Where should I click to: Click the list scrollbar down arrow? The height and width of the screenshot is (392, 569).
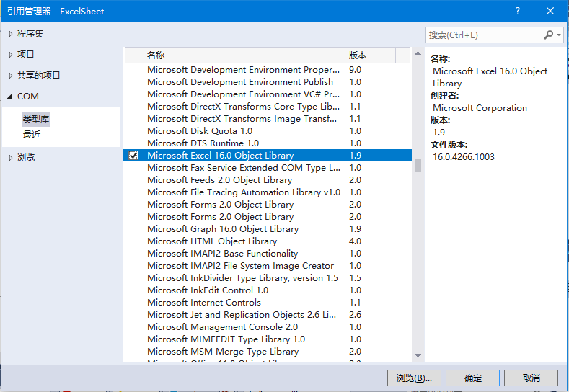click(418, 355)
